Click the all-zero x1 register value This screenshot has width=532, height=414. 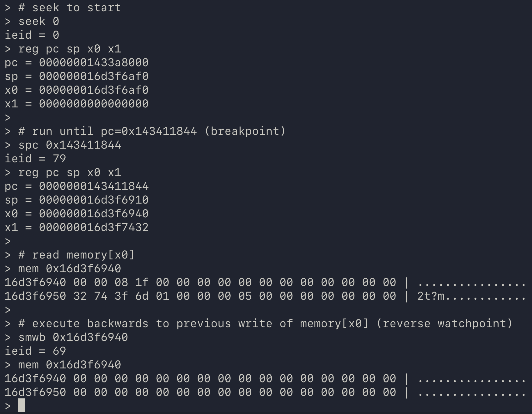point(93,104)
